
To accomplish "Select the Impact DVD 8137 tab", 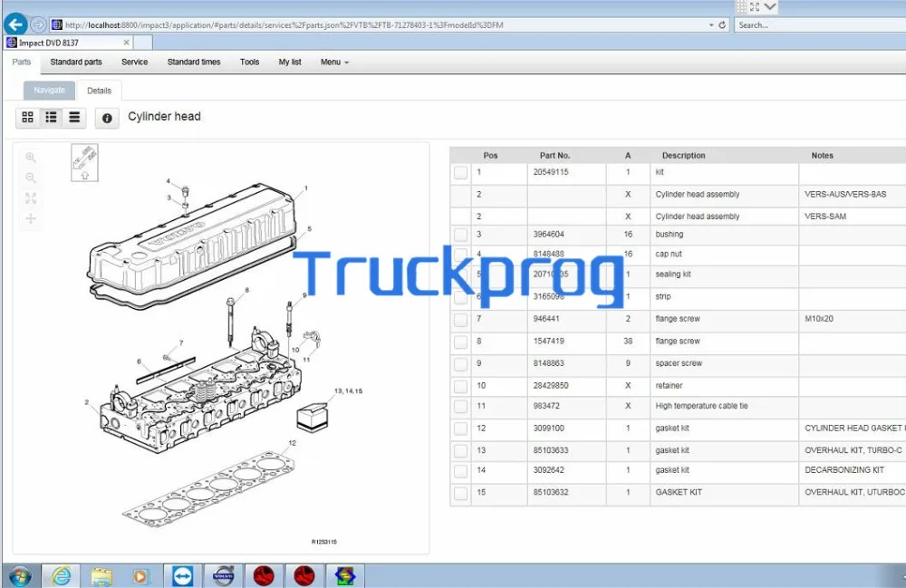I will pos(68,43).
